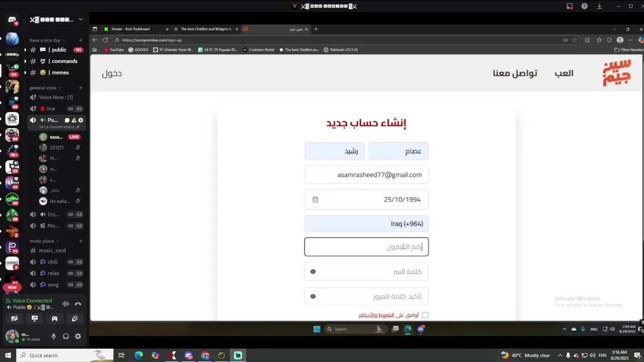This screenshot has width=644, height=362.
Task: Go back in the streamed browser
Action: 95,40
